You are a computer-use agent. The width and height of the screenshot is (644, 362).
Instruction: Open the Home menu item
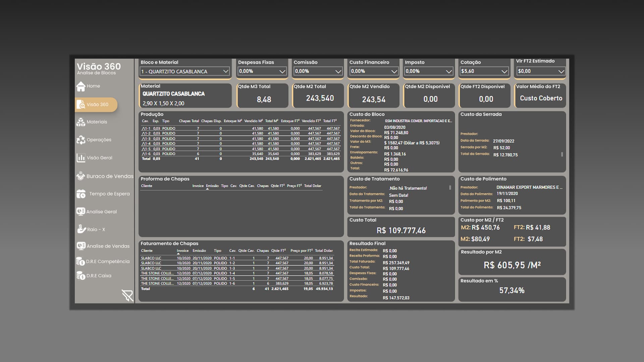point(93,86)
